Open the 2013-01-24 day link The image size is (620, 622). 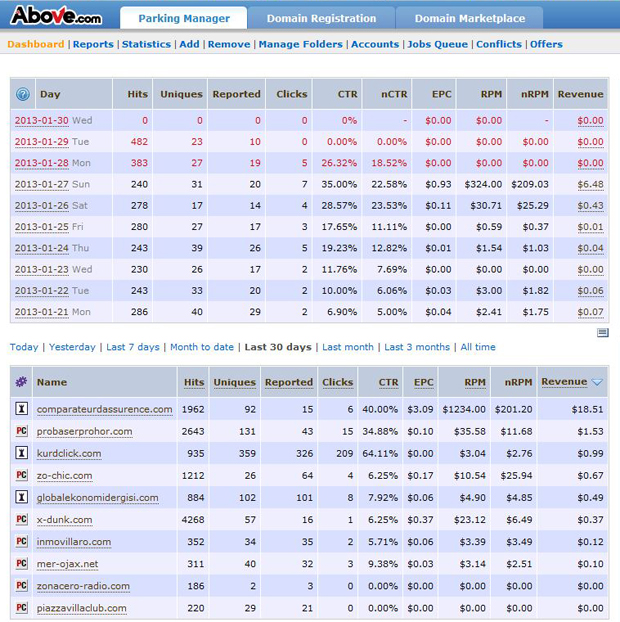pos(42,248)
